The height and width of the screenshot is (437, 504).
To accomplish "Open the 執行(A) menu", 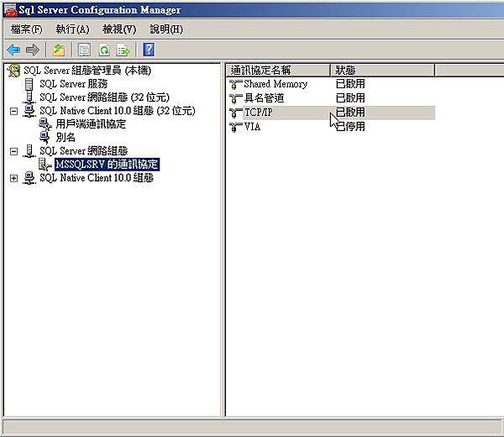I will click(x=72, y=29).
